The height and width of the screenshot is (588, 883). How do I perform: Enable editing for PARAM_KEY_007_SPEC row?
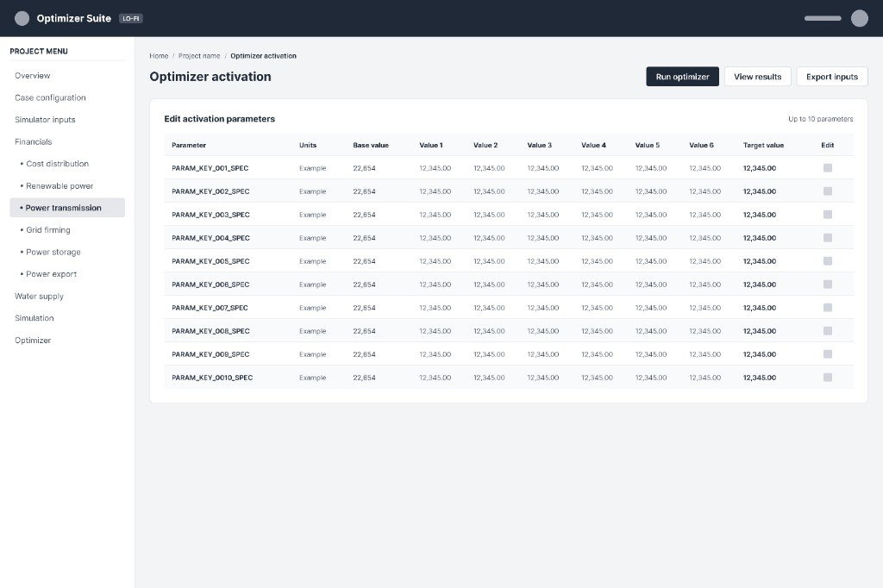(x=827, y=308)
